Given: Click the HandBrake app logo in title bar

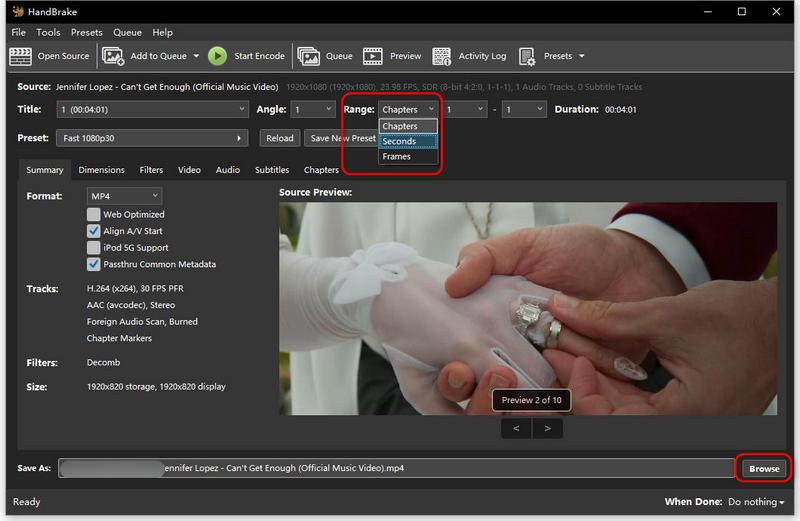Looking at the screenshot, I should point(16,12).
